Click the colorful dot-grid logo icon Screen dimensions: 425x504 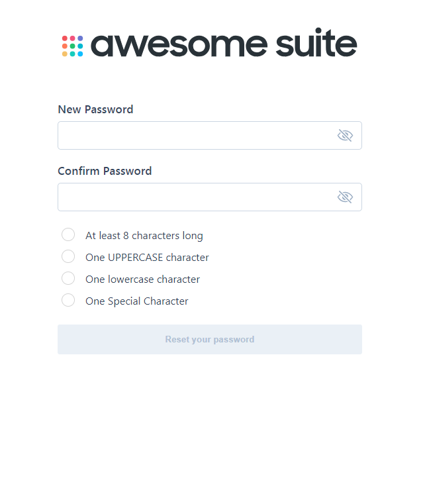(72, 46)
